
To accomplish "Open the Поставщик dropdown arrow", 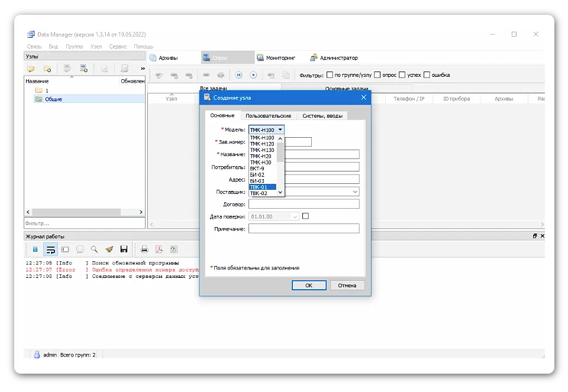I will click(x=355, y=192).
